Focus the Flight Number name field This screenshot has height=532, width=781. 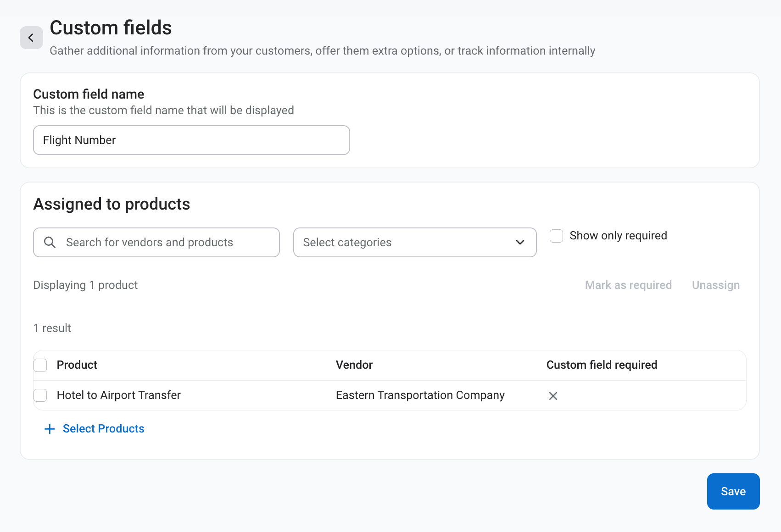191,140
